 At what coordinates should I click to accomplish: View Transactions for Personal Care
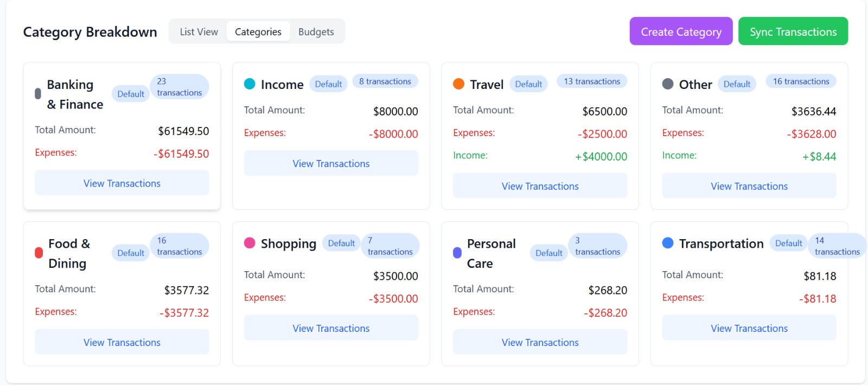point(540,342)
